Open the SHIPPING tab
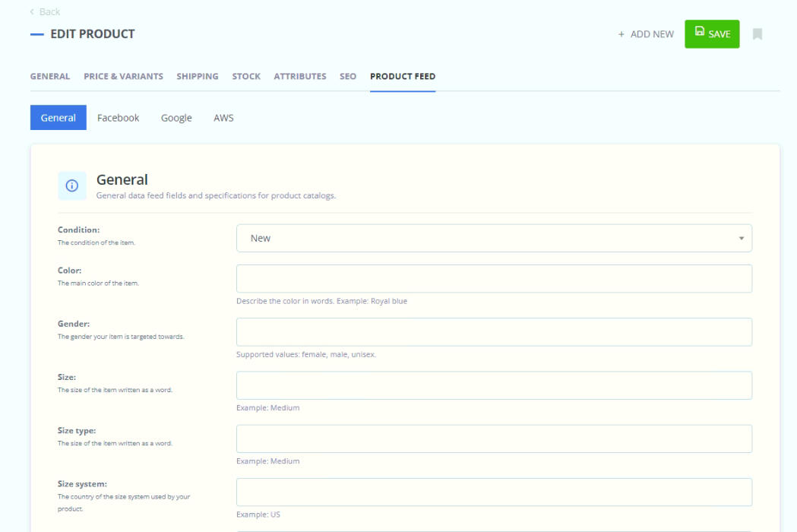This screenshot has height=532, width=797. (198, 76)
